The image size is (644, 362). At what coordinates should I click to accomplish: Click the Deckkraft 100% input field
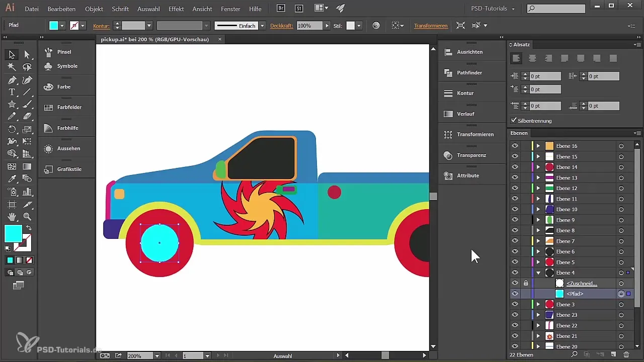click(x=309, y=26)
